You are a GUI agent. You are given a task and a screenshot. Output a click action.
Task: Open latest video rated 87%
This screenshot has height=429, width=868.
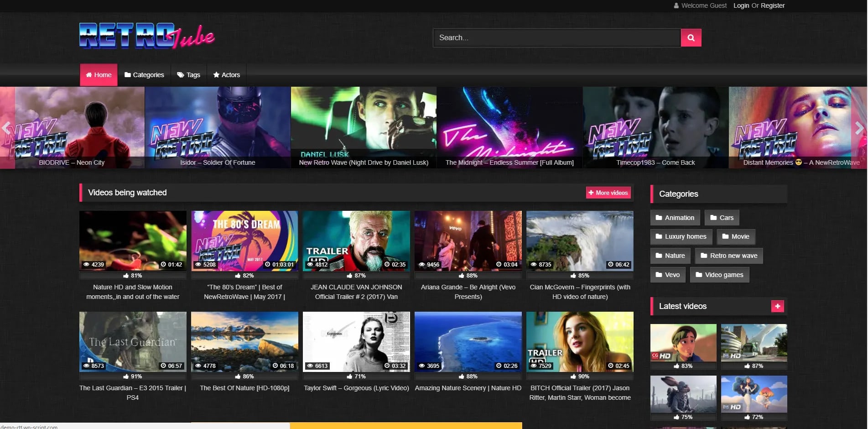[754, 343]
